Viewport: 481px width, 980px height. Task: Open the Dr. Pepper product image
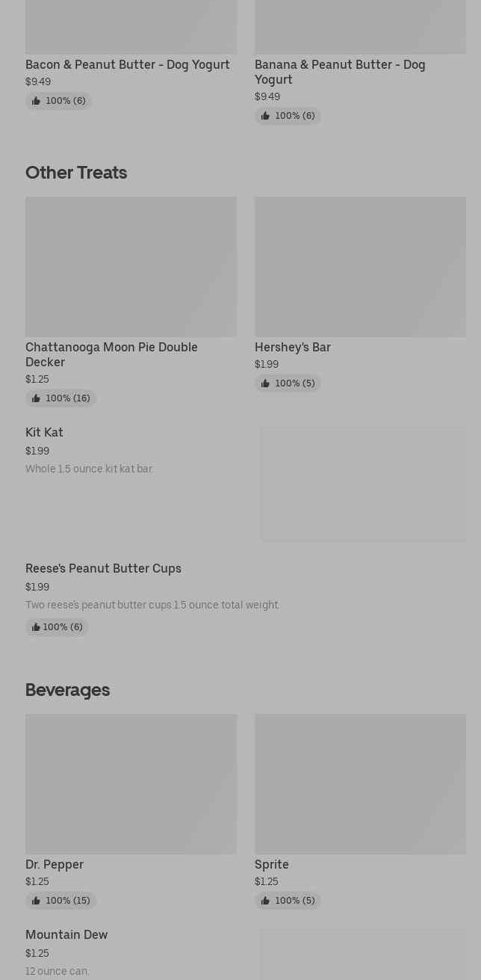131,784
